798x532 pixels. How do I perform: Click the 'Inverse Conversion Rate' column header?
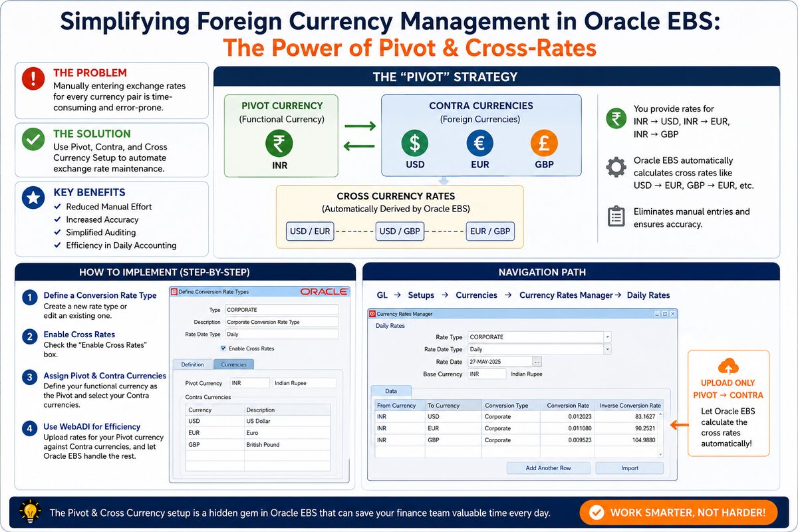[x=629, y=406]
